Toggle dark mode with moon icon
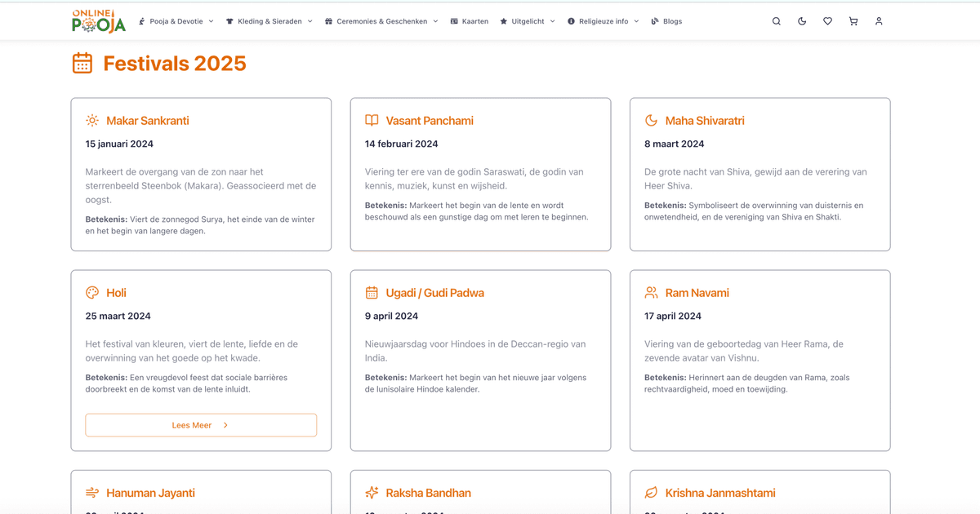The height and width of the screenshot is (514, 980). click(x=802, y=21)
